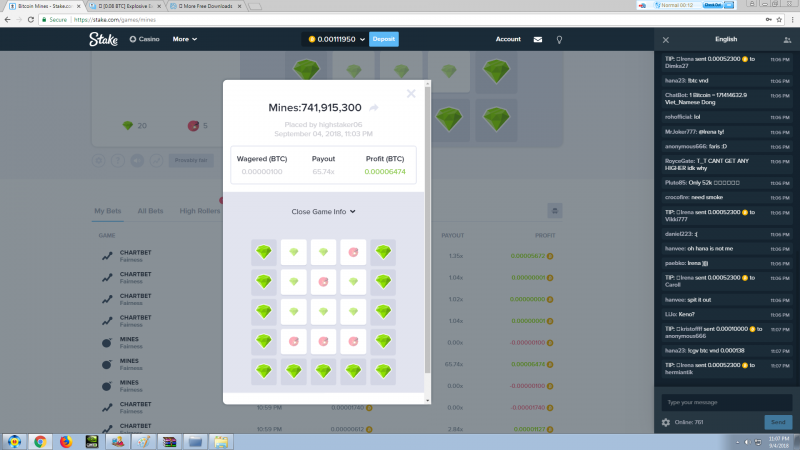Click top-right gem tile on game board

coord(496,71)
